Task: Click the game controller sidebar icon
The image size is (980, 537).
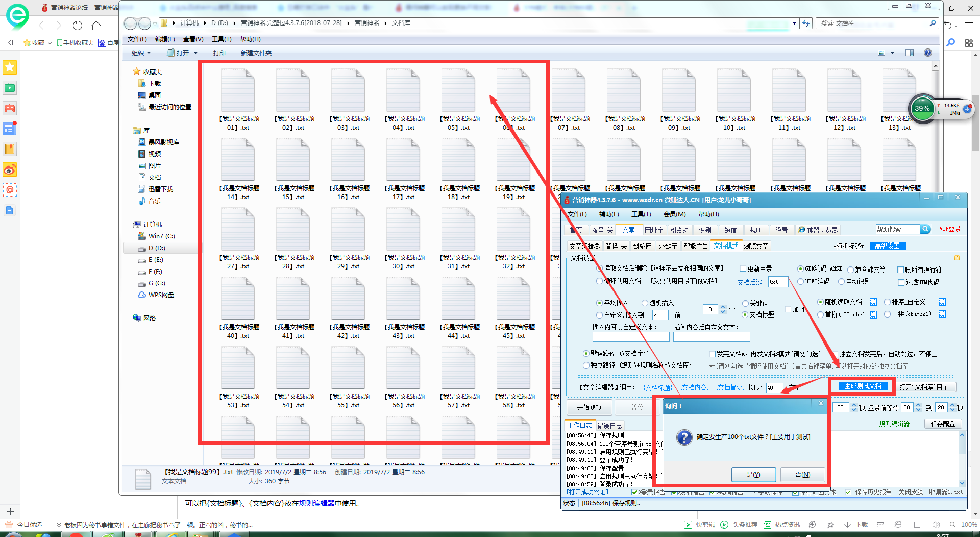Action: (x=10, y=108)
